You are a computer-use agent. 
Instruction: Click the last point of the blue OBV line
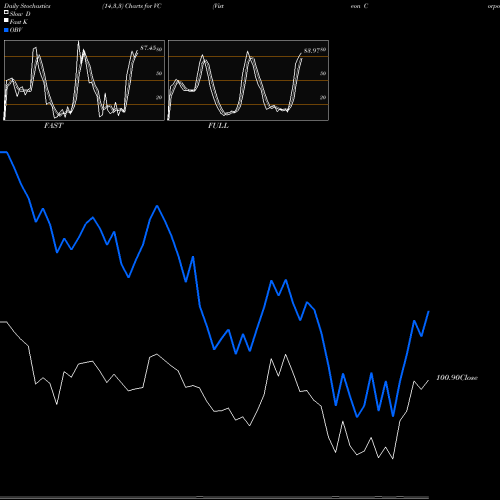click(428, 311)
